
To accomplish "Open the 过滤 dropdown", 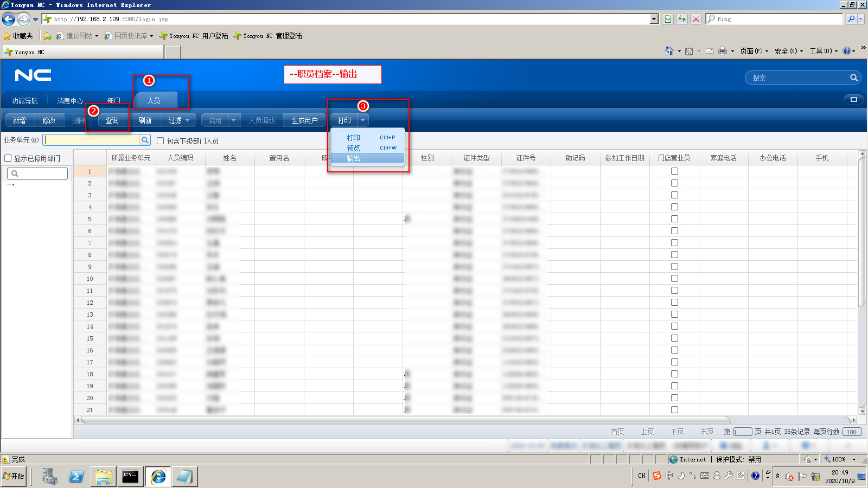I will coord(178,120).
